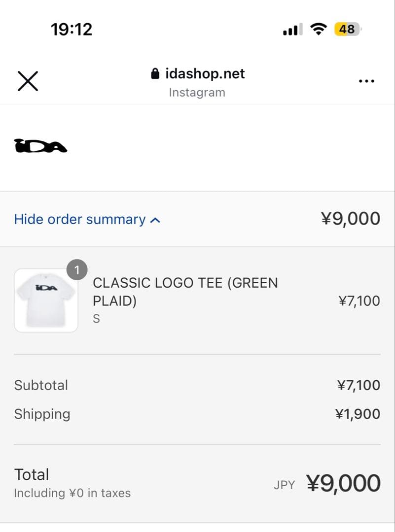The height and width of the screenshot is (532, 395).
Task: Select the size S label
Action: coord(96,318)
